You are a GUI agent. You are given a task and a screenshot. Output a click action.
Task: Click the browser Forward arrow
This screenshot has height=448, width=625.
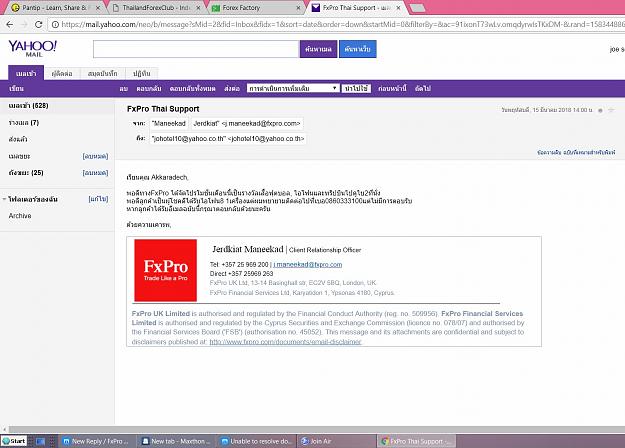point(24,24)
